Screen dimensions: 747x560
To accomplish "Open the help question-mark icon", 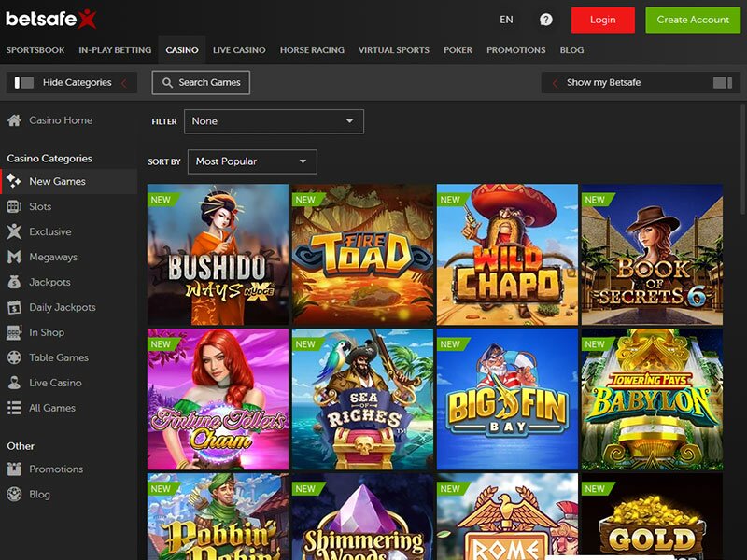I will point(544,19).
